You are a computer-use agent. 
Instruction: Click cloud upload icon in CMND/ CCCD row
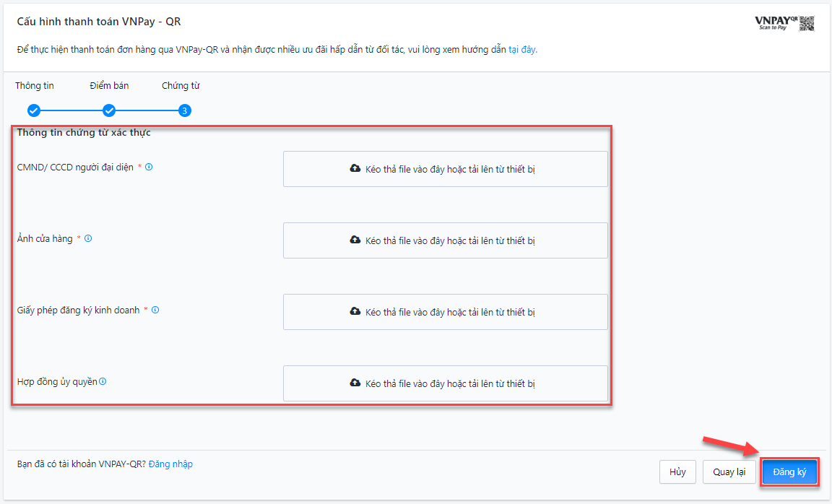(x=355, y=168)
